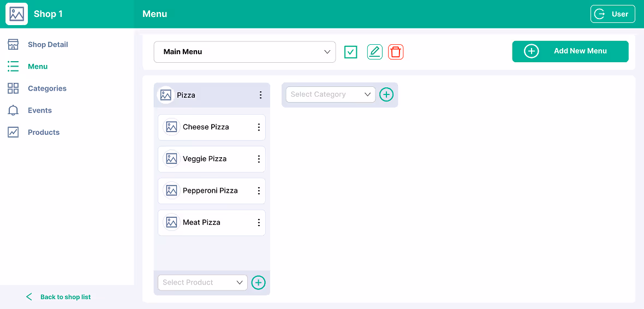Screen dimensions: 644x309
Task: Click the Shop 1 title text
Action: click(48, 14)
